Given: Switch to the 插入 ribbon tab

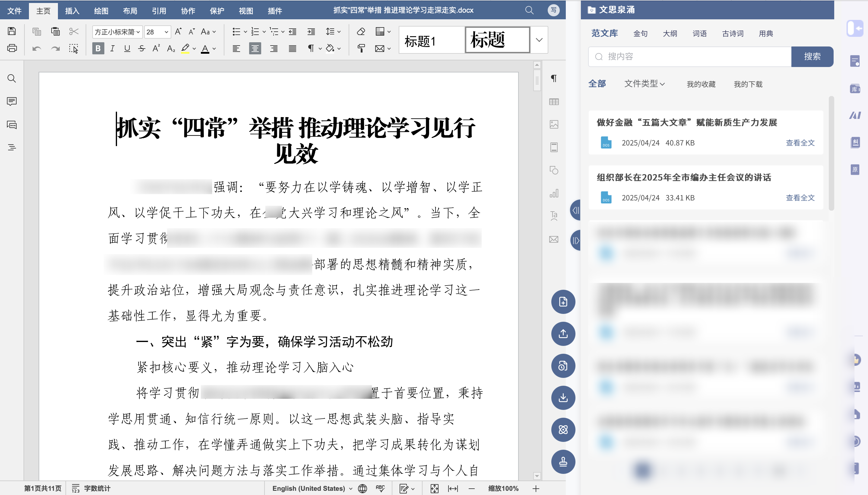Looking at the screenshot, I should (72, 11).
